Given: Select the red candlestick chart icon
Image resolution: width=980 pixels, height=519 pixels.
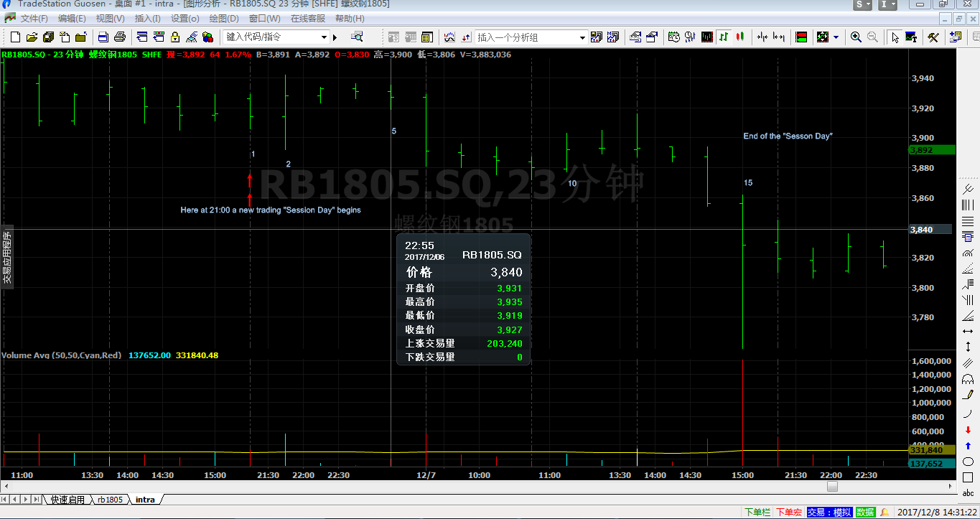Looking at the screenshot, I should tap(741, 37).
